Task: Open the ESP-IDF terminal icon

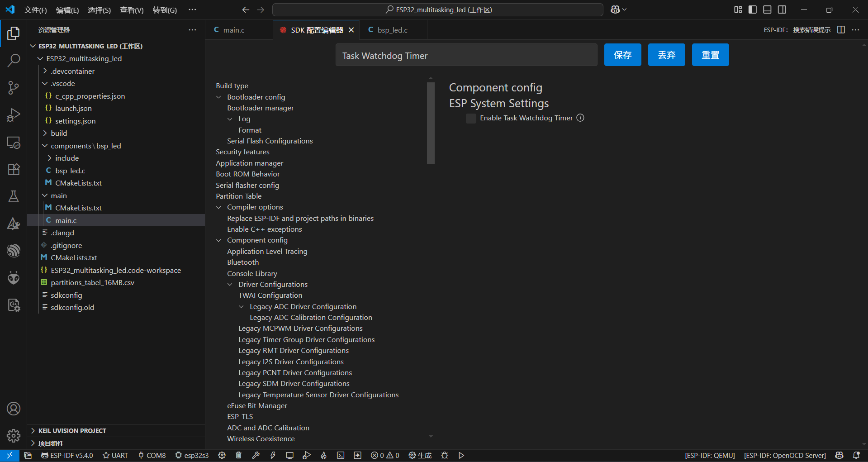Action: tap(341, 456)
